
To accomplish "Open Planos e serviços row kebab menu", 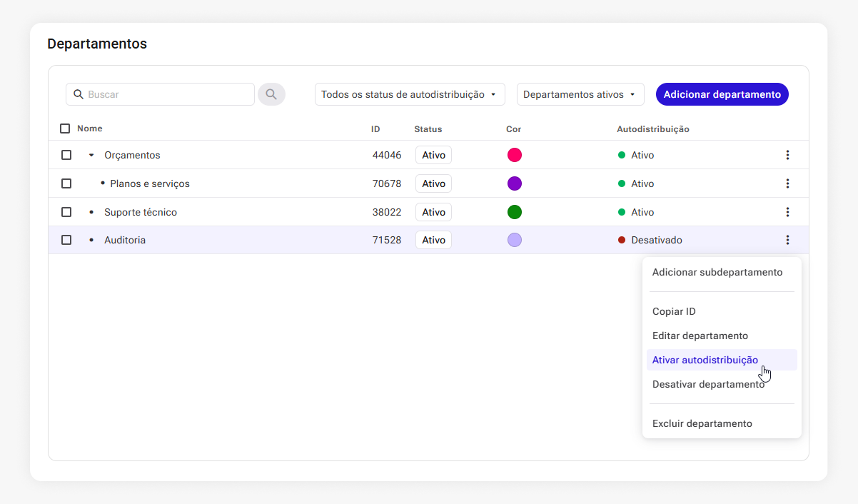I will (787, 183).
